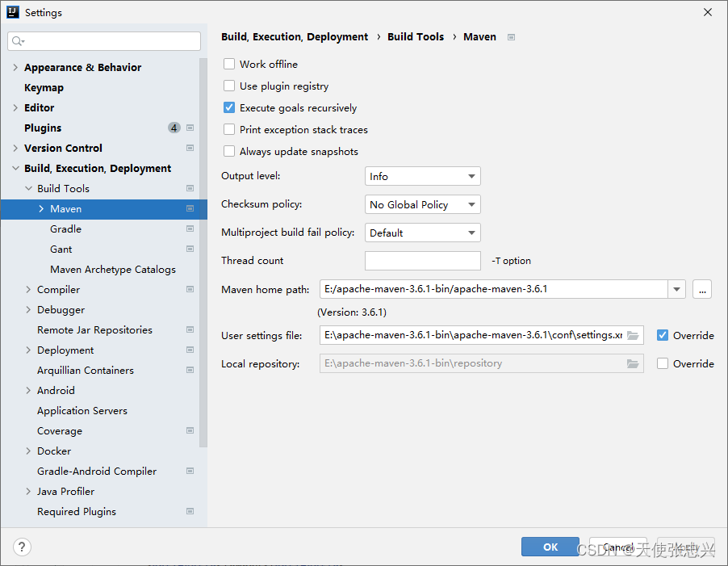This screenshot has height=566, width=728.
Task: Open the Keymap settings page
Action: tap(44, 87)
